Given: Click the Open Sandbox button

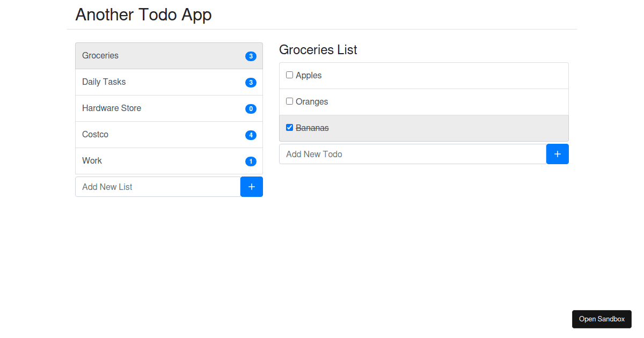Looking at the screenshot, I should point(602,319).
